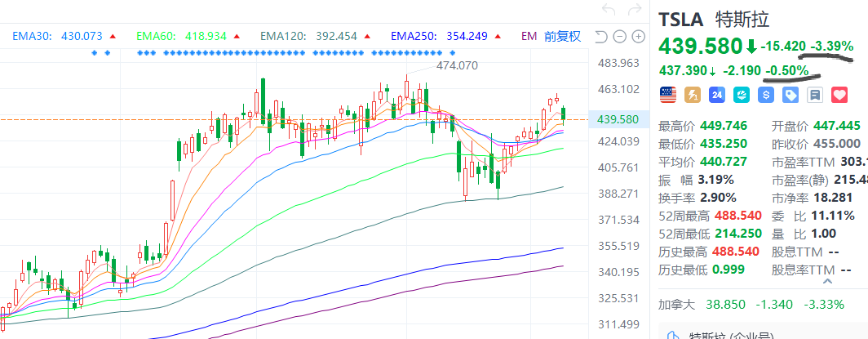Click the 52周最低 214.250 value
The image size is (868, 339).
(x=738, y=233)
